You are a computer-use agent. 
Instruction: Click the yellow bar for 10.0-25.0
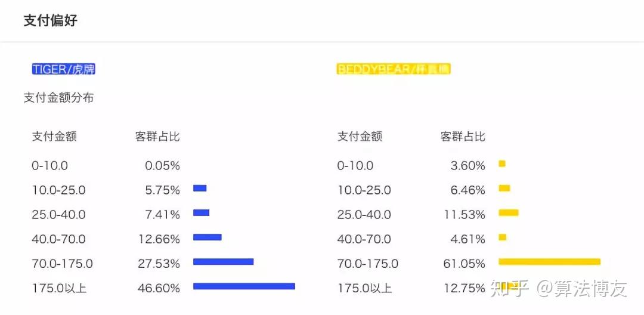pos(504,188)
